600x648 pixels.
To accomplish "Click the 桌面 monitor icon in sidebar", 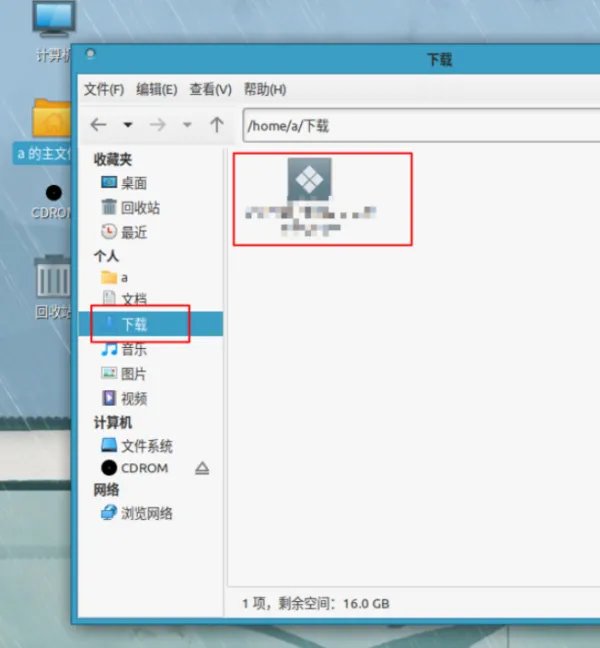I will (109, 182).
